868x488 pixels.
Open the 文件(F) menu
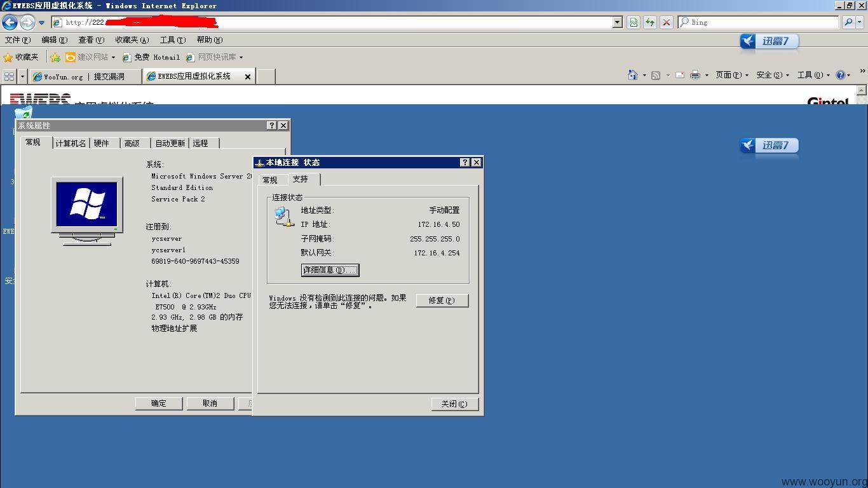[x=18, y=40]
